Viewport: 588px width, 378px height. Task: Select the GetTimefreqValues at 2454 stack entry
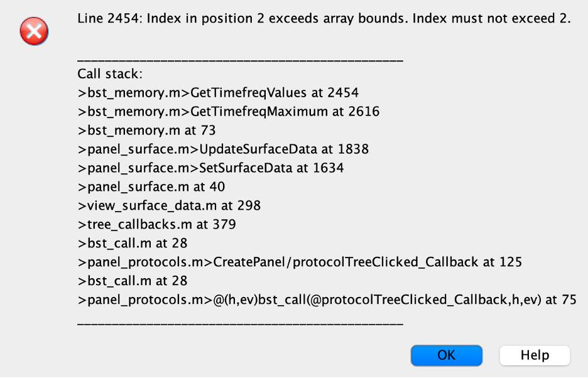coord(218,93)
